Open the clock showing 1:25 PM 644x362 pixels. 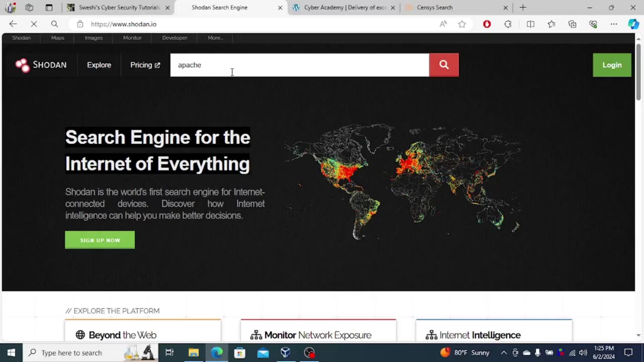[x=603, y=352]
